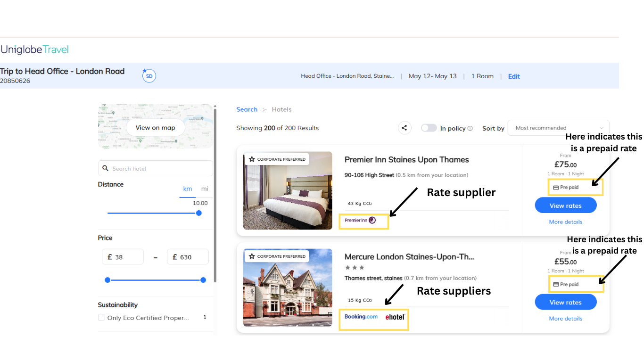Click the Booking.com supplier logo
The height and width of the screenshot is (362, 644).
point(361,317)
